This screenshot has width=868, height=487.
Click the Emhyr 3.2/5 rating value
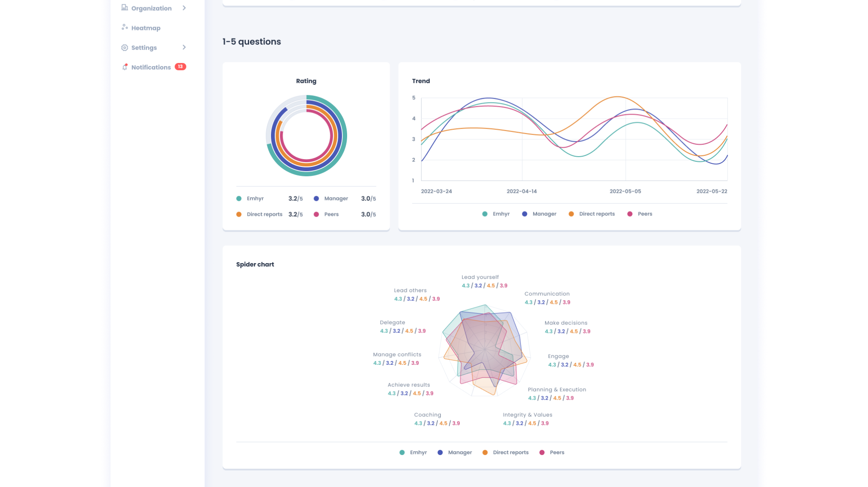[296, 199]
